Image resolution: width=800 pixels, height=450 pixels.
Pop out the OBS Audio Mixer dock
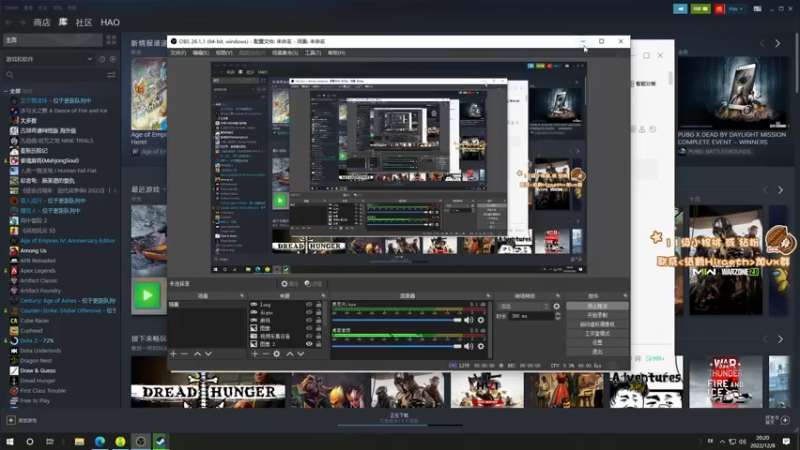(x=488, y=296)
